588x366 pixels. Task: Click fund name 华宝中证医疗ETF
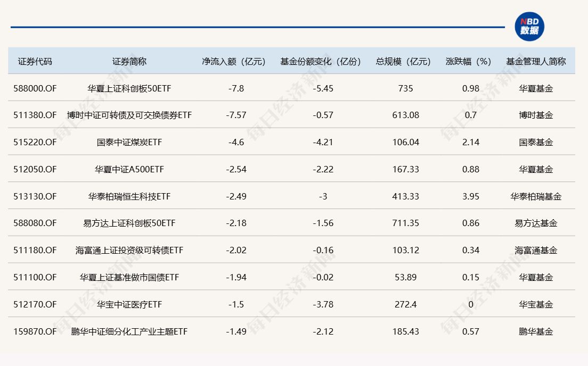click(129, 304)
